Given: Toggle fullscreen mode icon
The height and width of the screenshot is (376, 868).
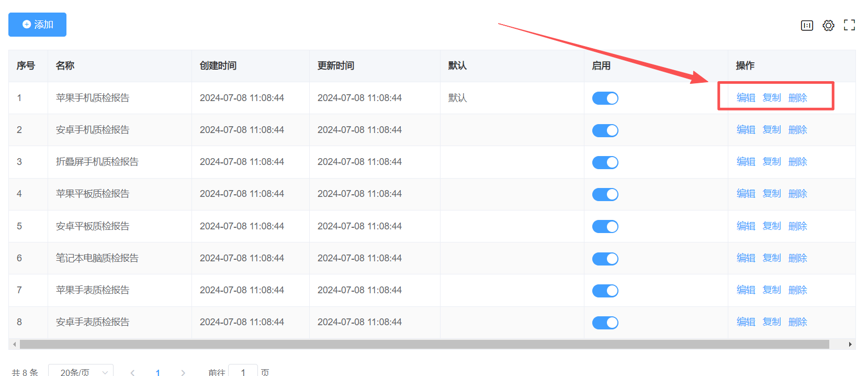Looking at the screenshot, I should coord(849,25).
